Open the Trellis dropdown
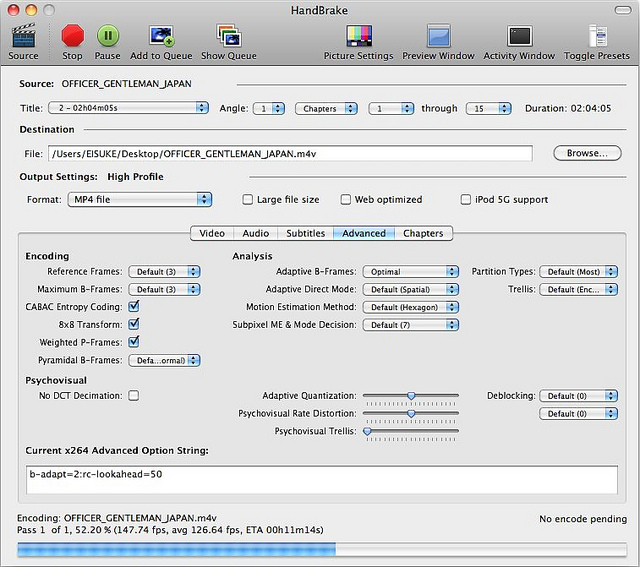 click(578, 289)
